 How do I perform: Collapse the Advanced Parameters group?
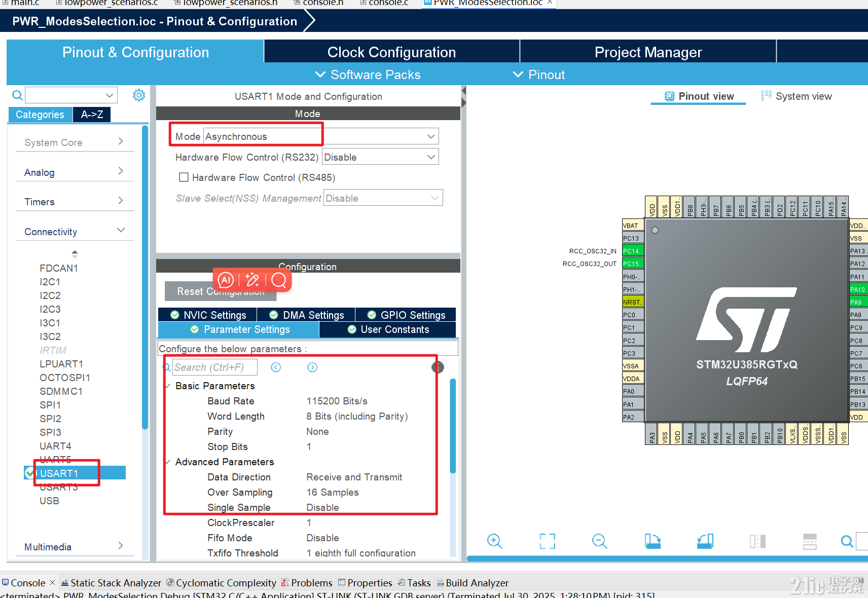167,462
